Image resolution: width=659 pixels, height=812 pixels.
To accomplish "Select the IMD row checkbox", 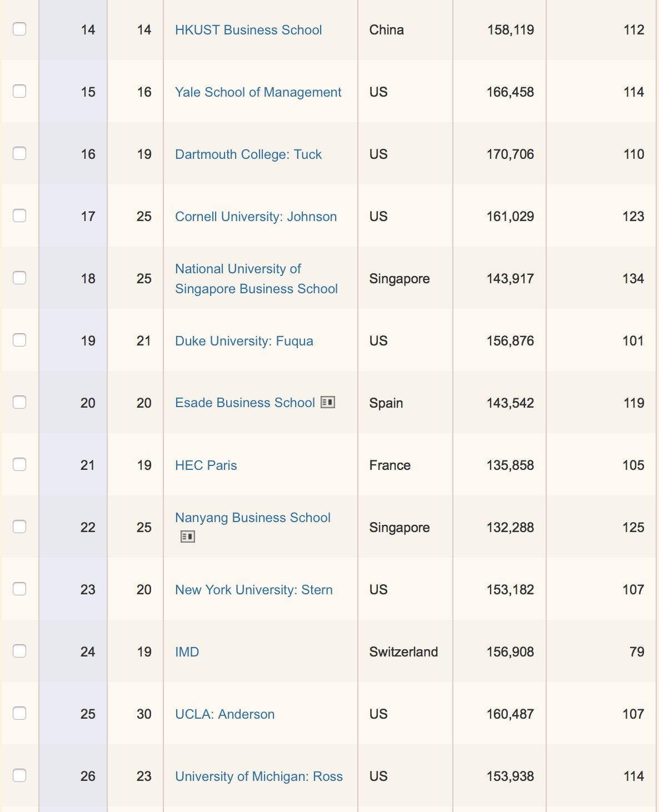I will pyautogui.click(x=19, y=651).
